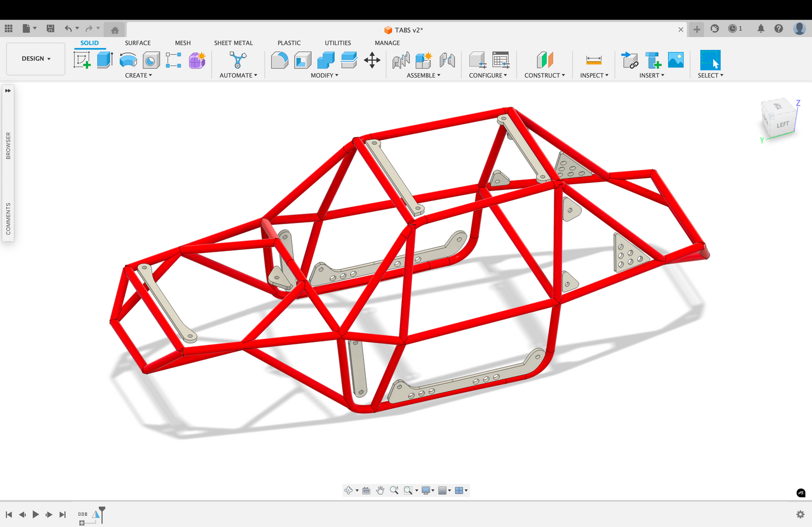Viewport: 812px width, 527px height.
Task: Expand the Browser panel arrows
Action: [8, 90]
